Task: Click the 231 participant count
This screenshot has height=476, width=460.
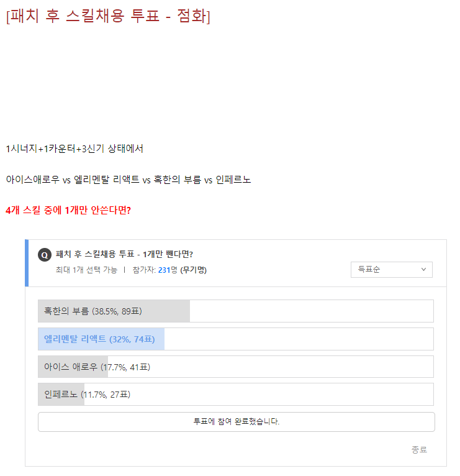Action: coord(164,270)
